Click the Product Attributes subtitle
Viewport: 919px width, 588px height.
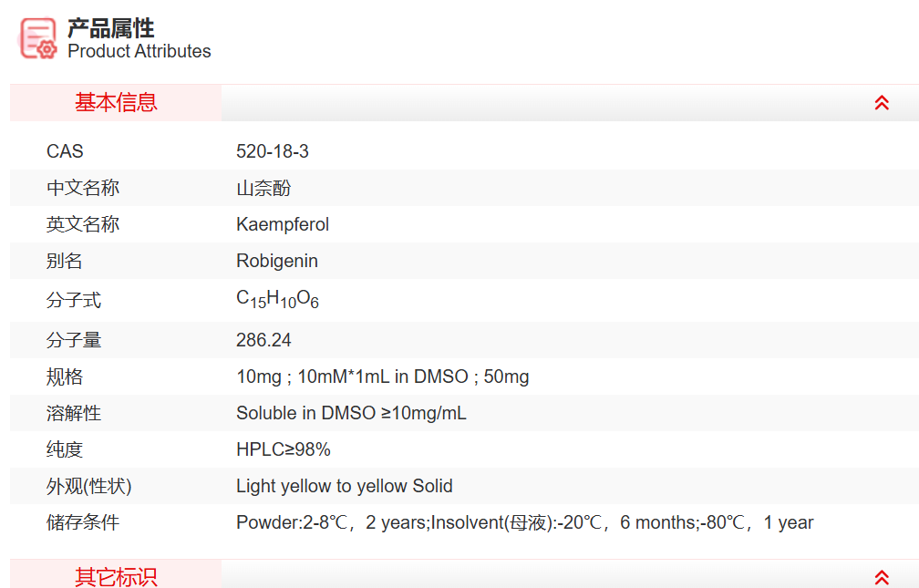(x=138, y=52)
